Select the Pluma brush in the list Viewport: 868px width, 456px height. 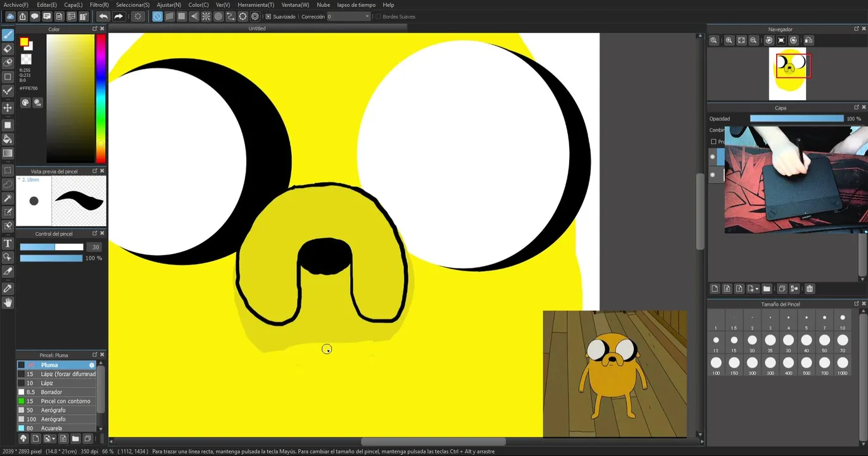(x=57, y=365)
